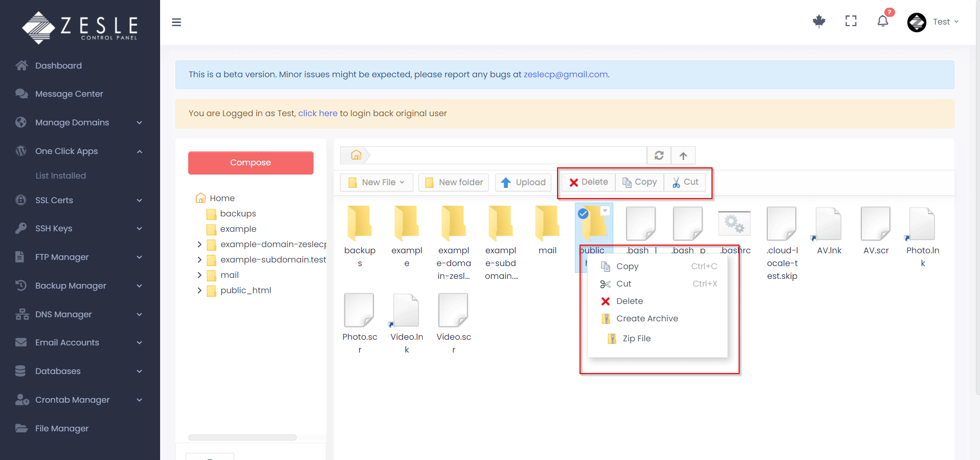
Task: Expand public_html tree arrow
Action: click(x=199, y=291)
